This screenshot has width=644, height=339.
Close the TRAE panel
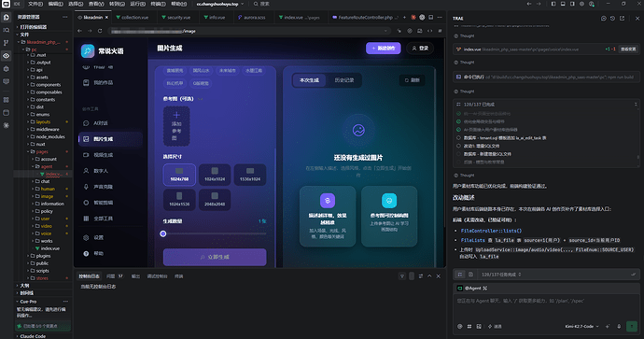click(637, 19)
